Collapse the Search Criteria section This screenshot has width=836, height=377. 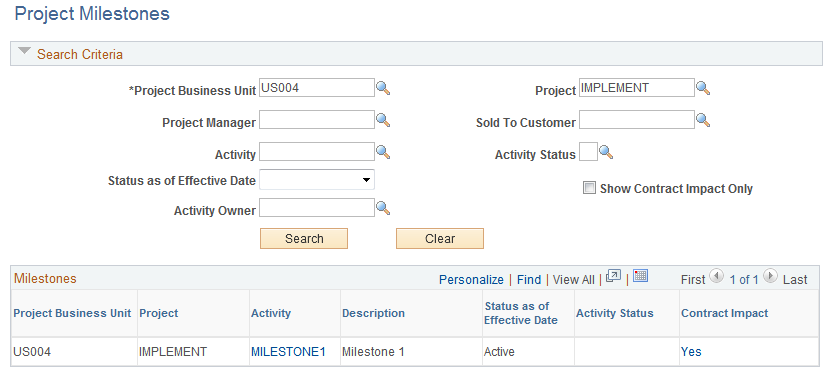click(24, 52)
